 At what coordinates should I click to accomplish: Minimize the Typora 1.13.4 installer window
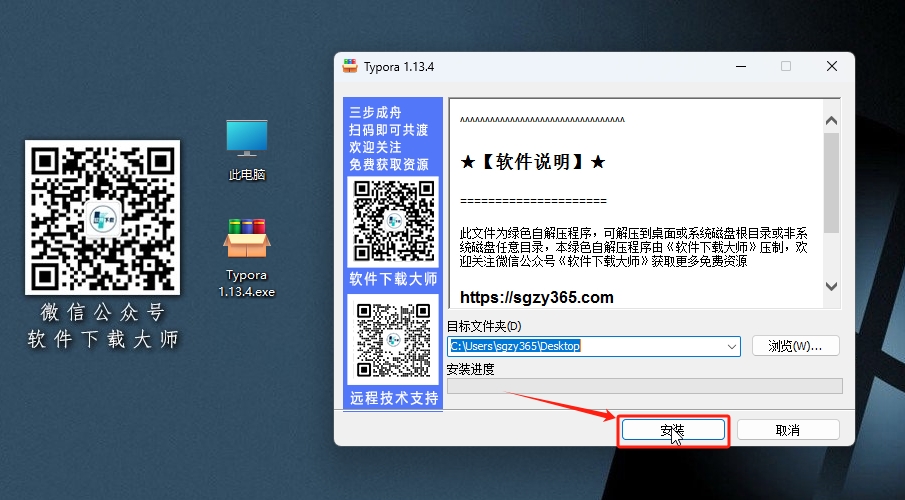pyautogui.click(x=741, y=66)
